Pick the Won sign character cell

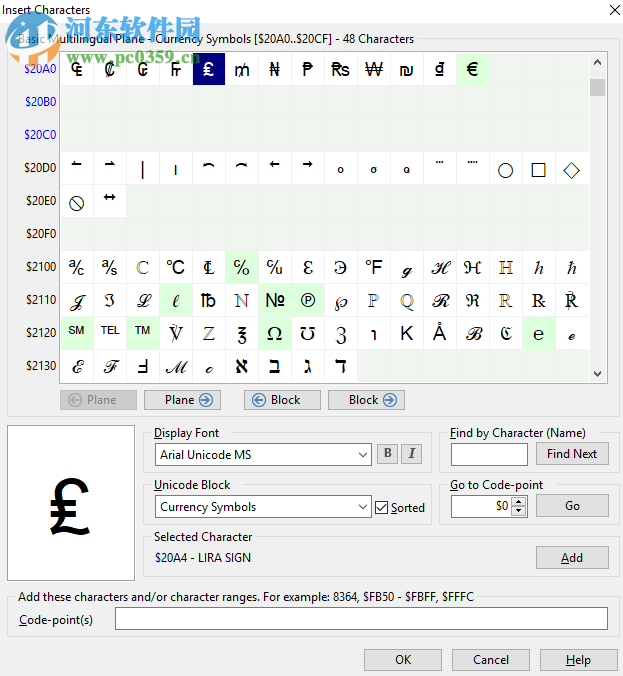pyautogui.click(x=374, y=69)
